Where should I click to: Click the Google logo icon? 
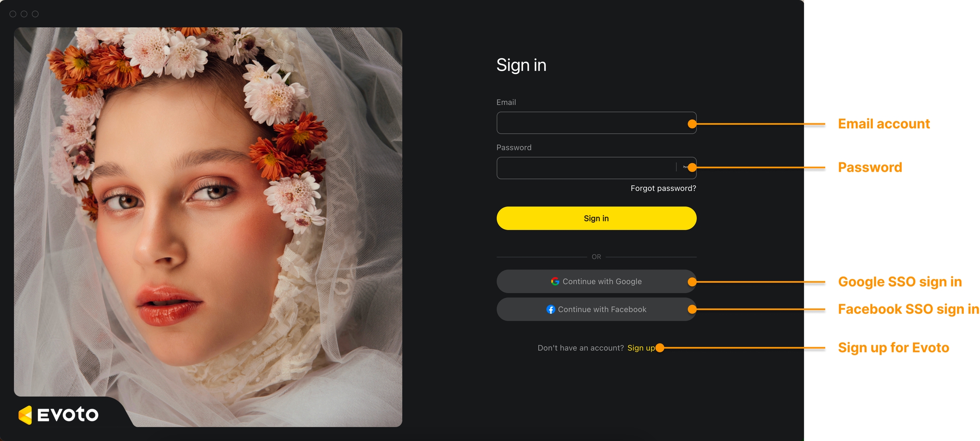coord(555,282)
